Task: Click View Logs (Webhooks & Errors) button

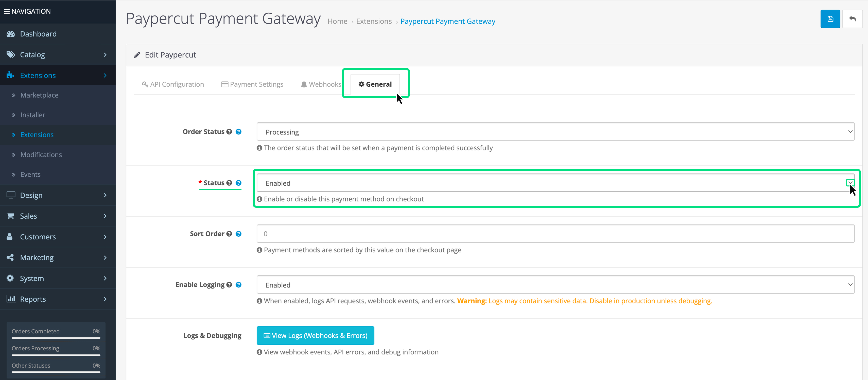Action: pyautogui.click(x=315, y=336)
